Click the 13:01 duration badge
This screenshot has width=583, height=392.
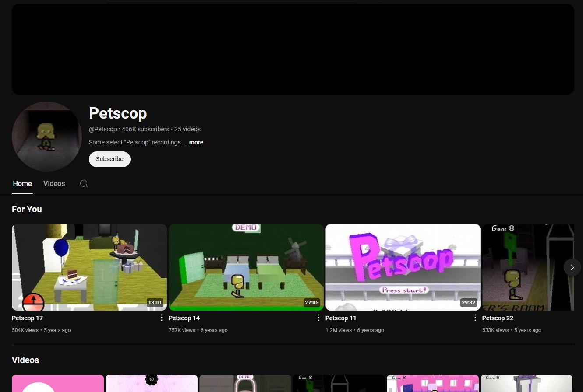tap(155, 302)
